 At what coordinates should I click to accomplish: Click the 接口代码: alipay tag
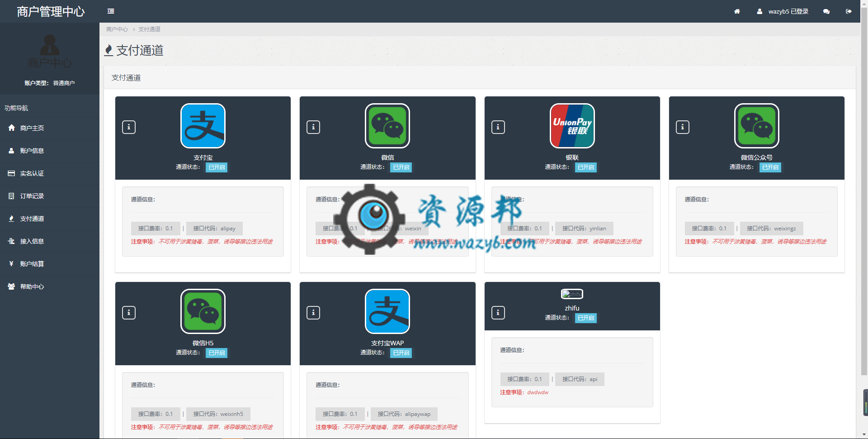tap(214, 229)
